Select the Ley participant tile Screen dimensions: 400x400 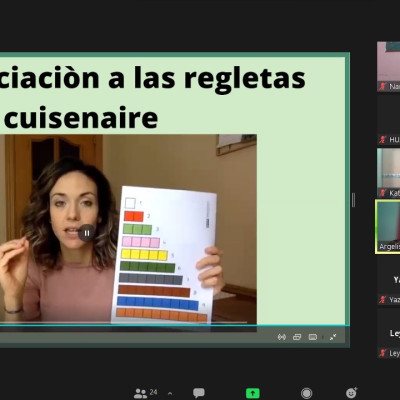tap(389, 334)
